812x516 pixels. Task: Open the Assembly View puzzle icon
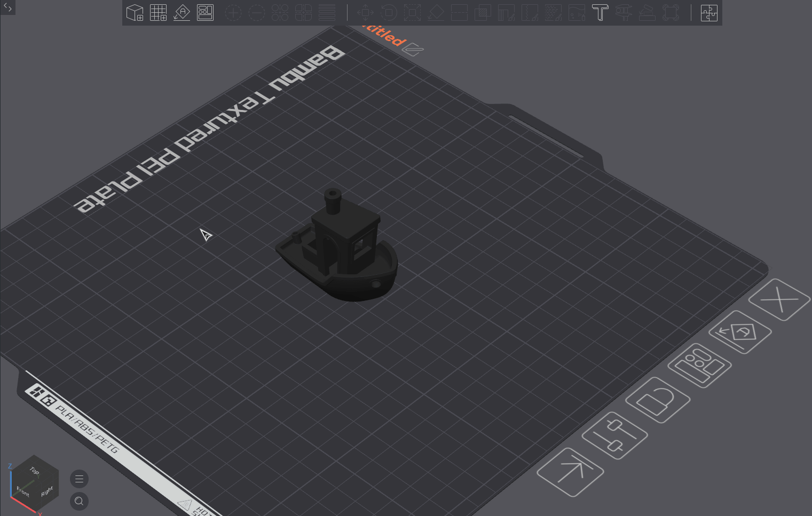tap(709, 12)
